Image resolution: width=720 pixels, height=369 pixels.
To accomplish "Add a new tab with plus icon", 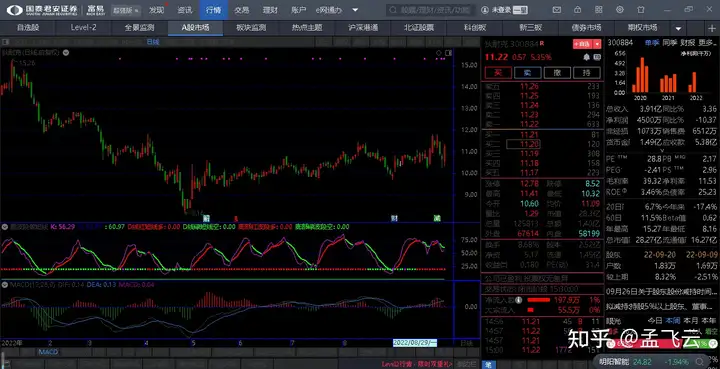I will pos(712,28).
